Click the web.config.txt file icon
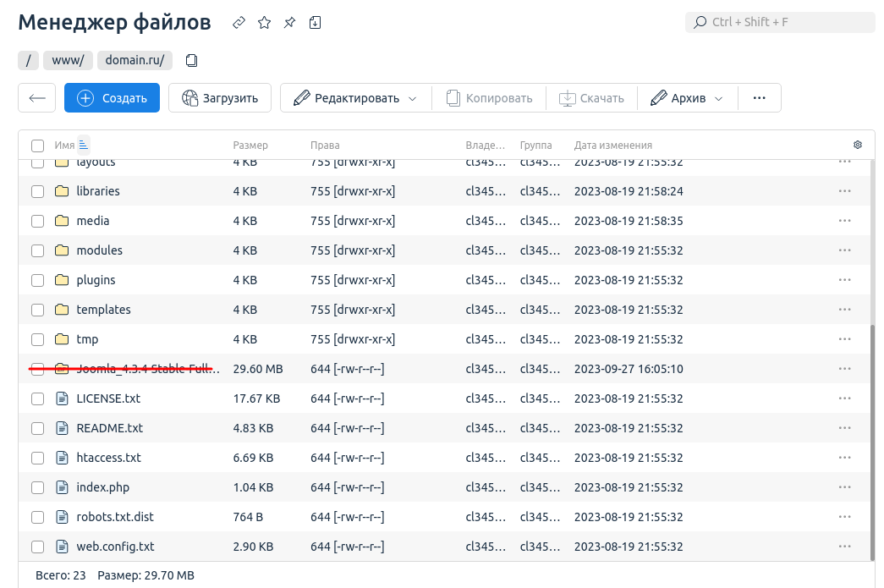 [62, 547]
